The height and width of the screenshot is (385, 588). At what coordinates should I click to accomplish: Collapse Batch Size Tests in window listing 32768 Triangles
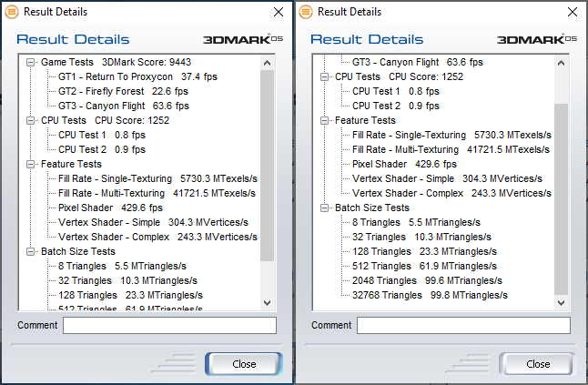click(324, 208)
